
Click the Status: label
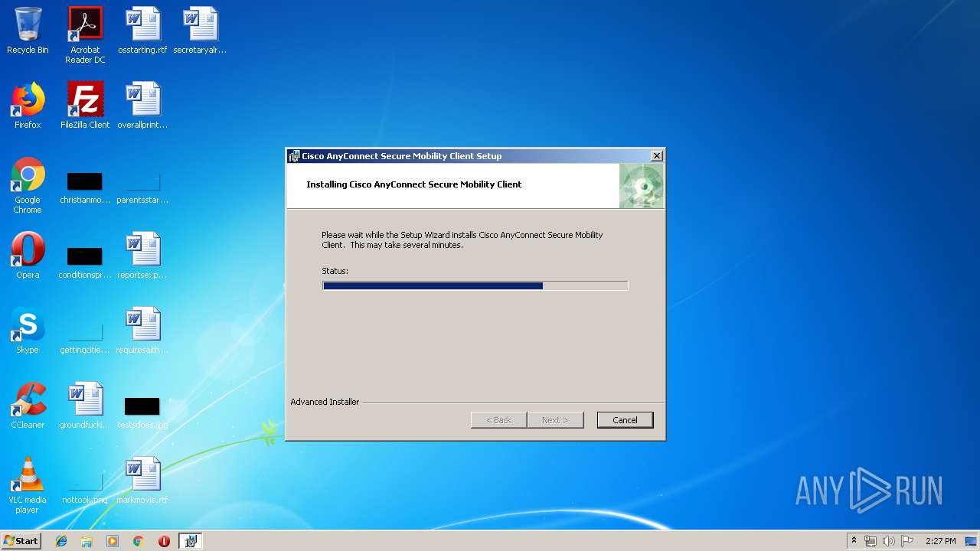click(x=335, y=271)
